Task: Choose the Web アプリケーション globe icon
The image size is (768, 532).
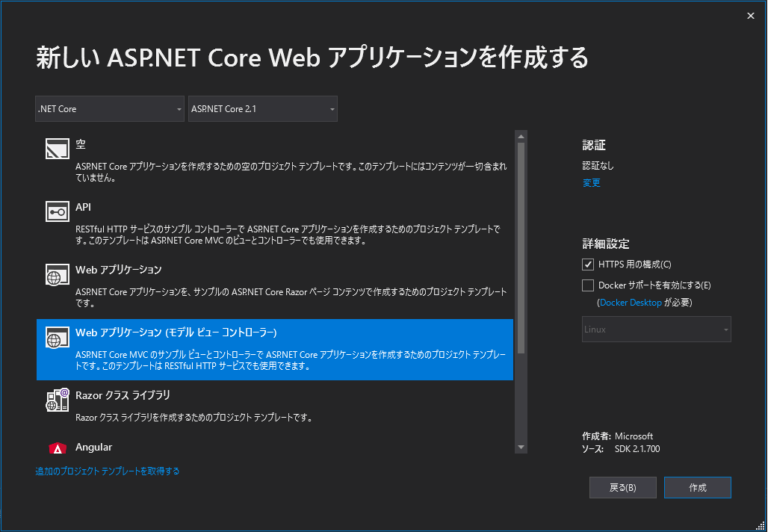Action: (58, 274)
